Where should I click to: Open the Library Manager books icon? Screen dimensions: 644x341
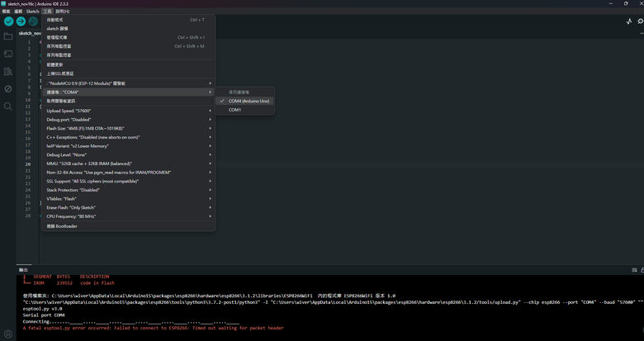coord(7,72)
